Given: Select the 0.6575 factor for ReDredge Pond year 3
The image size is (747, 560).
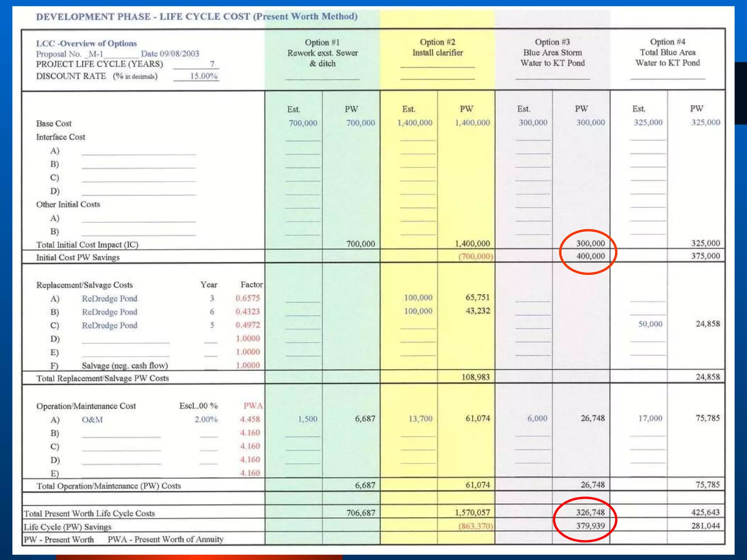Looking at the screenshot, I should tap(248, 298).
